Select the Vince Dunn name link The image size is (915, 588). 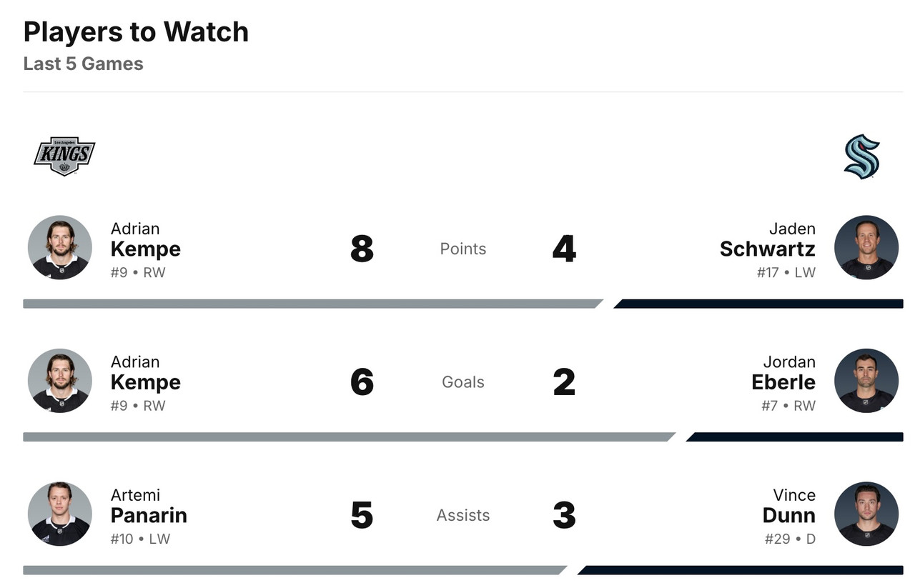[x=788, y=515]
